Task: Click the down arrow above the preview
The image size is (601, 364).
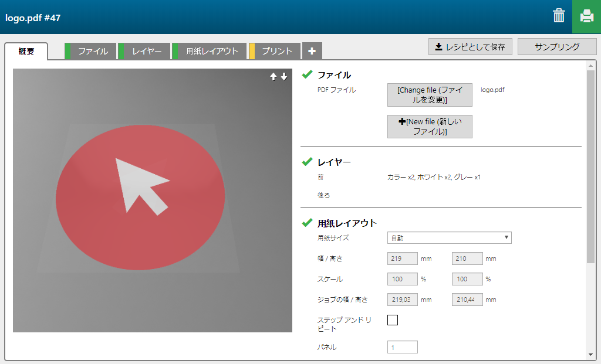Action: [284, 77]
